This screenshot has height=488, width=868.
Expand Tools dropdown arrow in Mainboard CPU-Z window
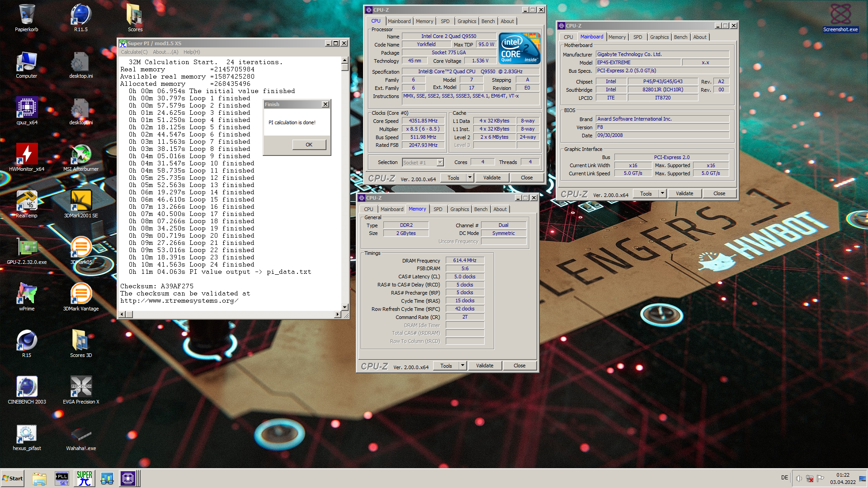click(662, 193)
